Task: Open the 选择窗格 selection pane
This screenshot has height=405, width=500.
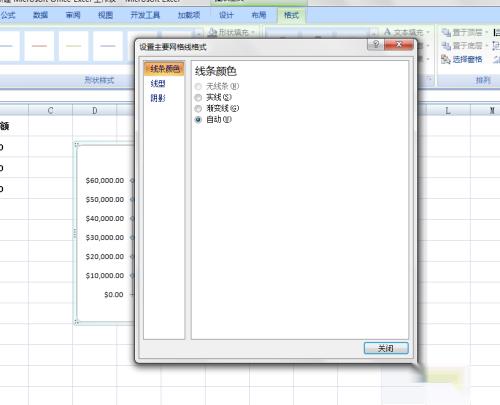Action: (x=462, y=59)
